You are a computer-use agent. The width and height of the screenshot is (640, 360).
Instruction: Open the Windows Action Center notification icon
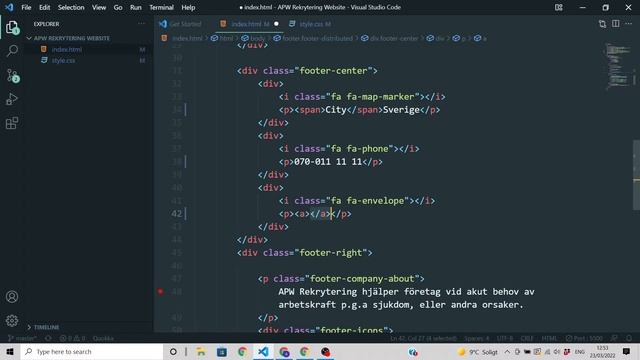click(x=627, y=351)
